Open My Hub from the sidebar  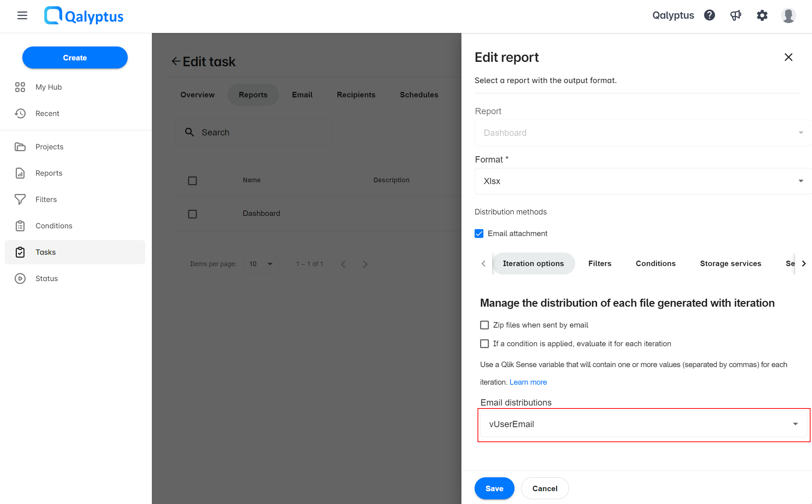tap(48, 87)
